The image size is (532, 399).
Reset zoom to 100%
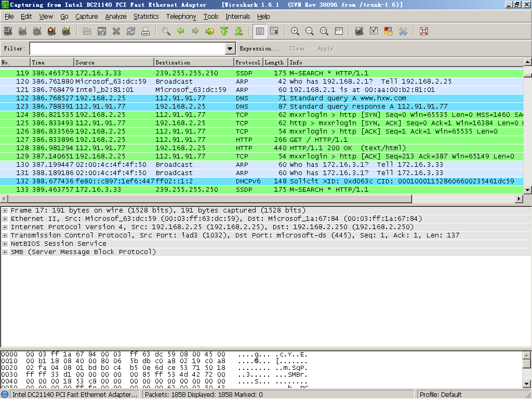click(x=324, y=31)
